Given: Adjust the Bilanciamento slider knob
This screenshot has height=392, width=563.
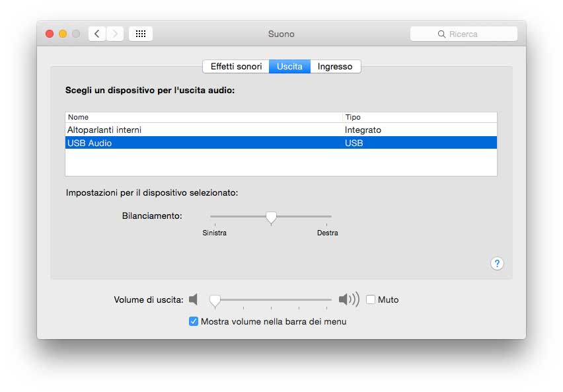Looking at the screenshot, I should pyautogui.click(x=271, y=217).
